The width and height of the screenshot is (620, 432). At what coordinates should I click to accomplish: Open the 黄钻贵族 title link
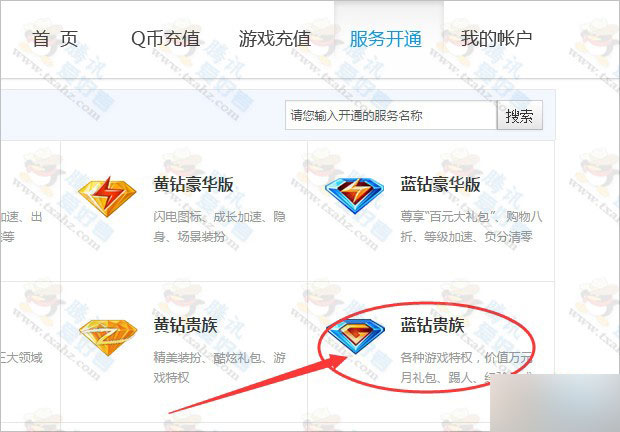coord(185,325)
